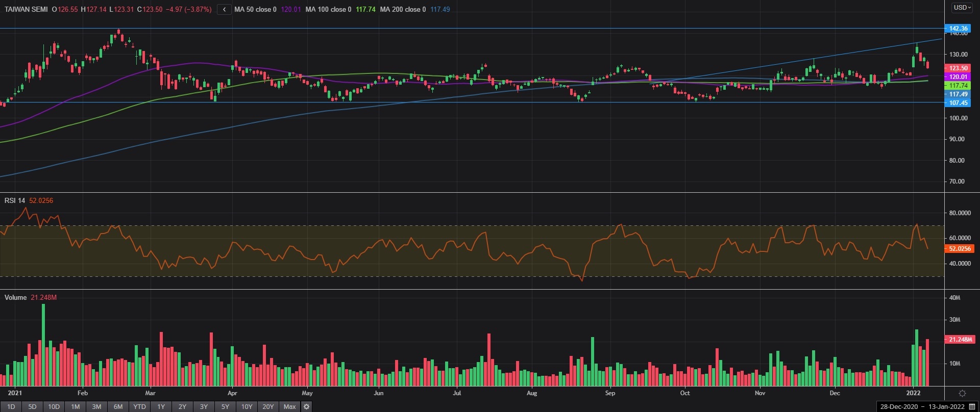Click the MA 50 close indicator label

pyautogui.click(x=255, y=9)
